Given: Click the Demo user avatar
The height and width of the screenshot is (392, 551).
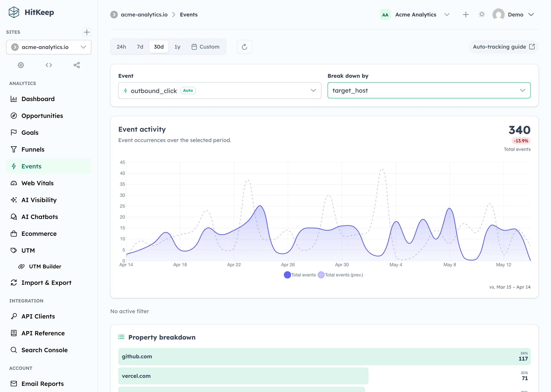Looking at the screenshot, I should (498, 15).
